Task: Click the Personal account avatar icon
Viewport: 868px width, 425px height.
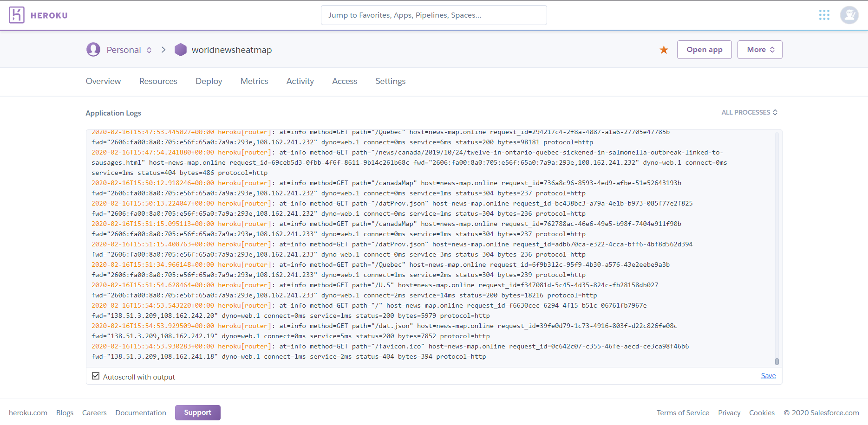Action: [93, 50]
